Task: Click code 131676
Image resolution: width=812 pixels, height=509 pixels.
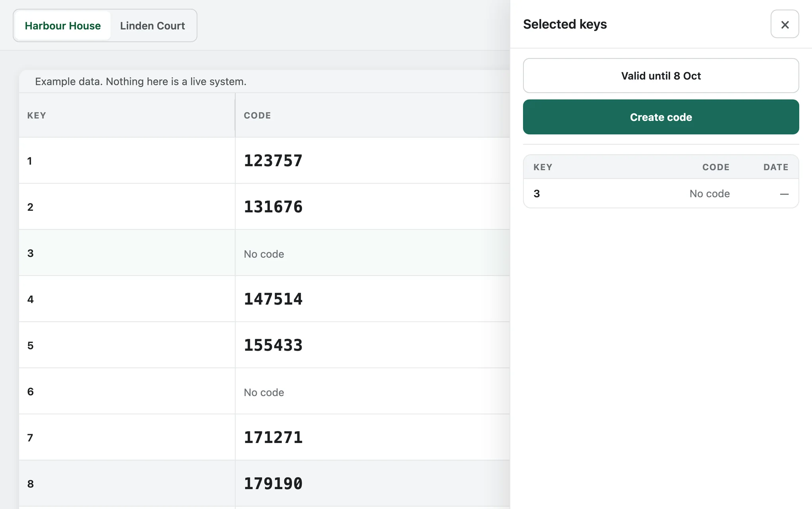Action: pos(273,207)
